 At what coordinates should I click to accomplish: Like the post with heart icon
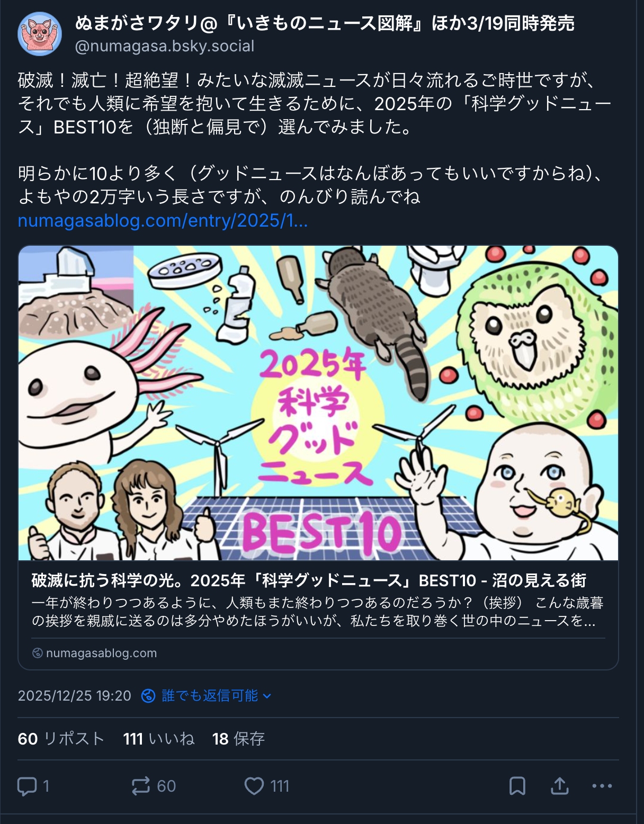(x=254, y=786)
